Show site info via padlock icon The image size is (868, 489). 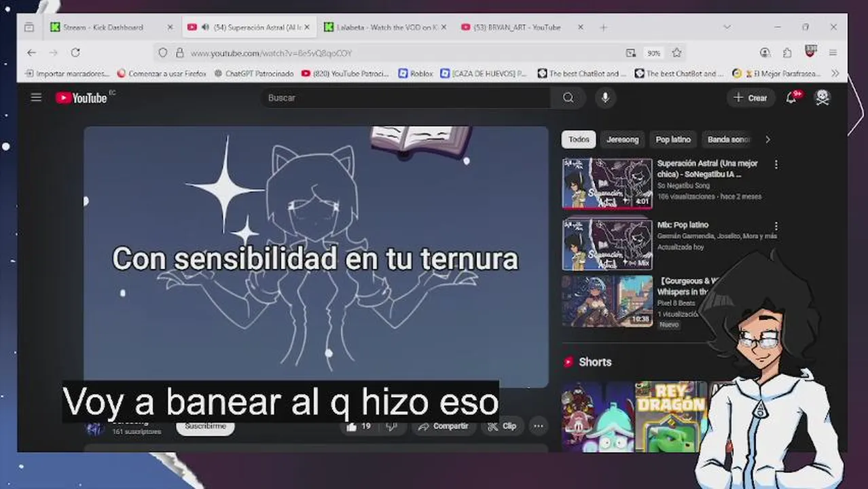(179, 53)
